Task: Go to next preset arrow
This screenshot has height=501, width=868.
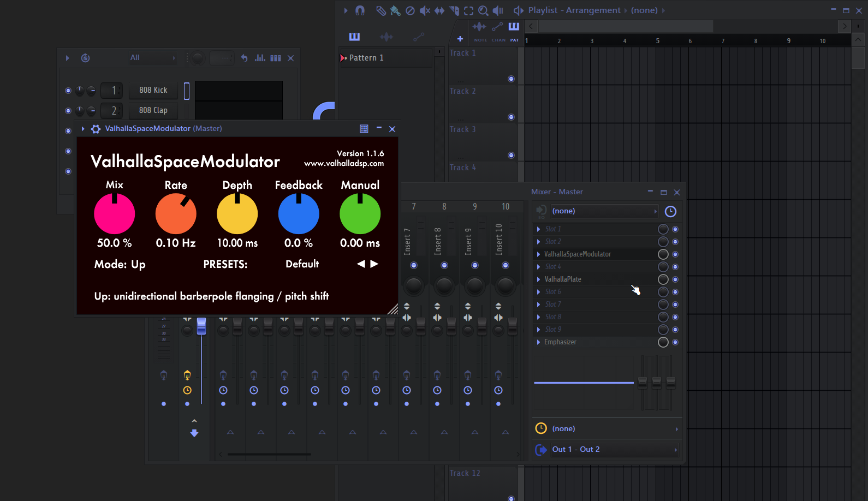Action: pyautogui.click(x=374, y=264)
